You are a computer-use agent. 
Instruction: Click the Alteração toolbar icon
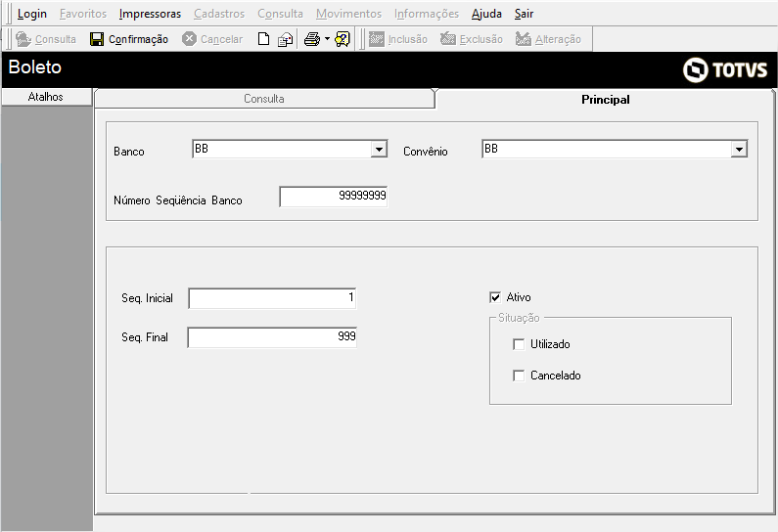click(523, 39)
